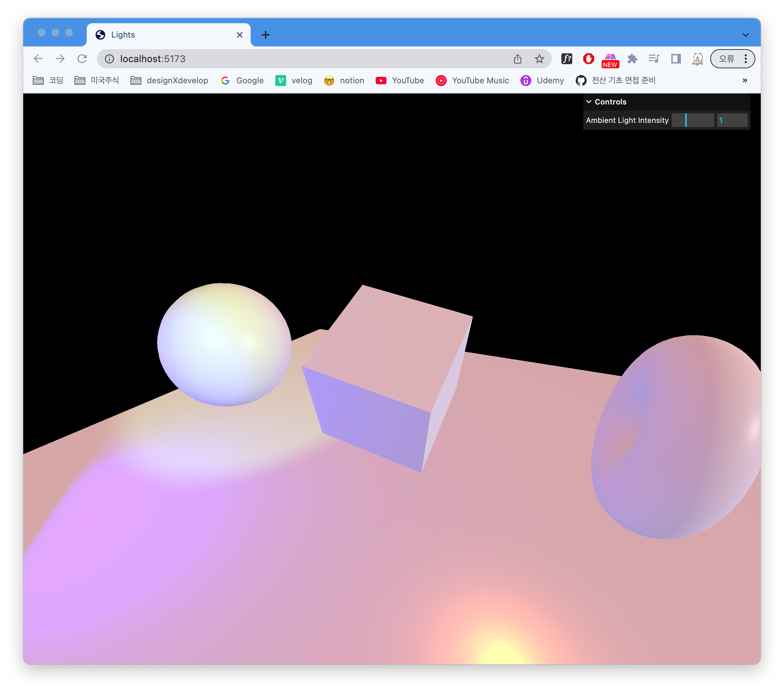Open the Extensions puzzle icon
This screenshot has width=784, height=693.
tap(632, 59)
